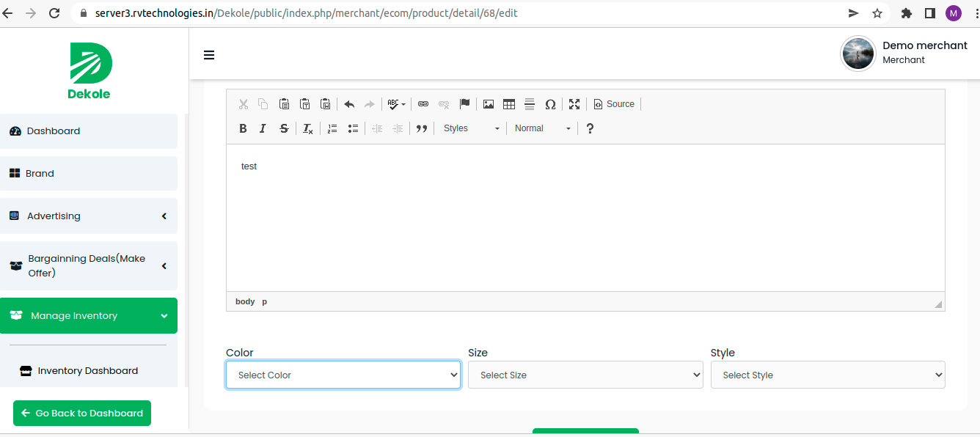
Task: Open the Select Color dropdown
Action: coord(343,375)
